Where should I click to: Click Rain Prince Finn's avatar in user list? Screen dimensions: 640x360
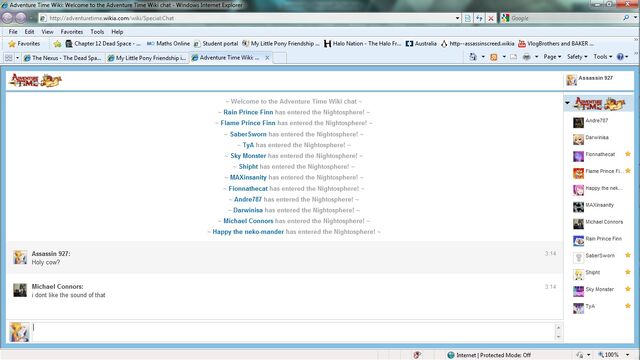578,241
